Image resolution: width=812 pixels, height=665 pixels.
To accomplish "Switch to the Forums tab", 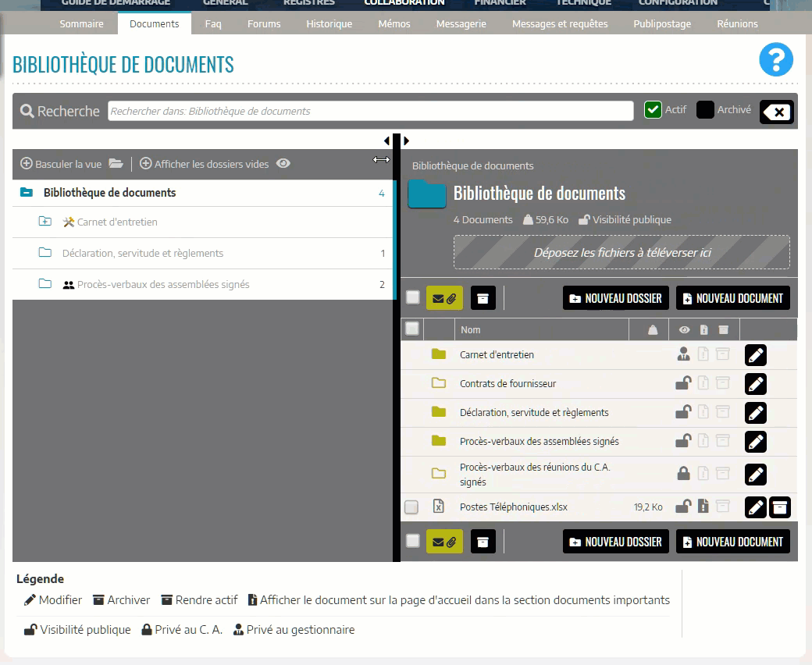I will 263,23.
